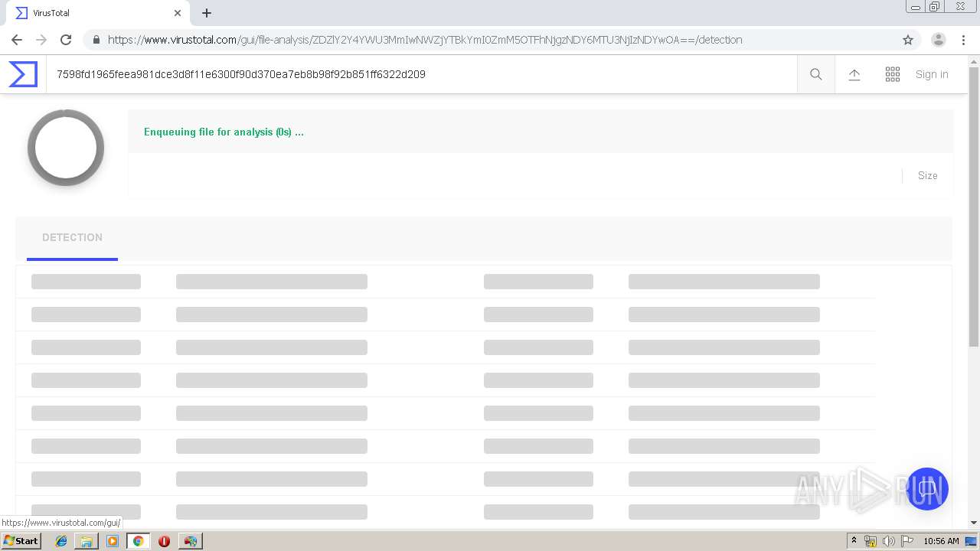The image size is (980, 551).
Task: Click the colorful last taskbar app icon
Action: click(191, 541)
